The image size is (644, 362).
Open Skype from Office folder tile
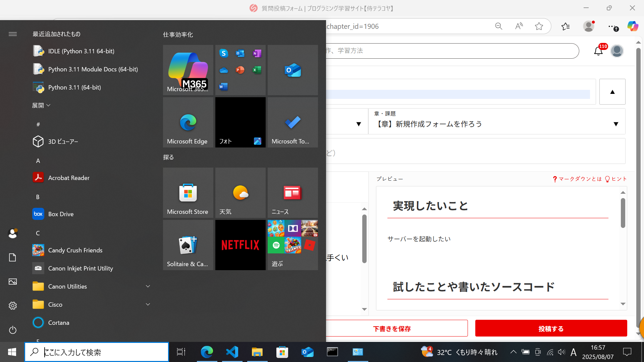pyautogui.click(x=224, y=53)
